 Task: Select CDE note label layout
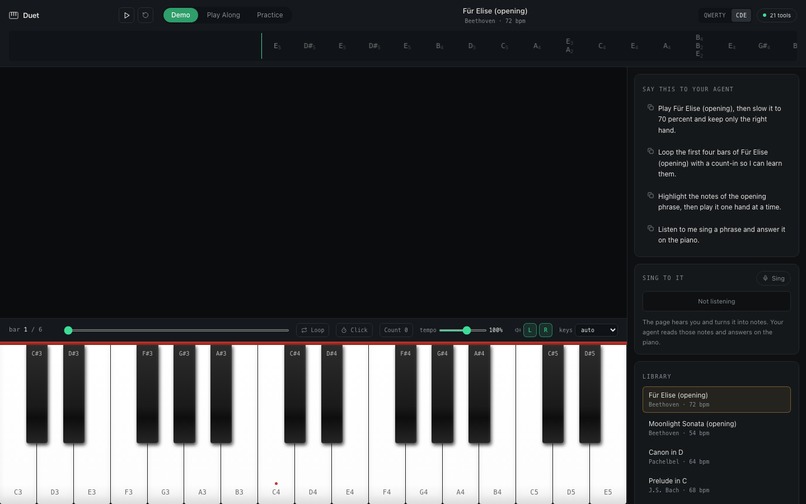pyautogui.click(x=741, y=15)
